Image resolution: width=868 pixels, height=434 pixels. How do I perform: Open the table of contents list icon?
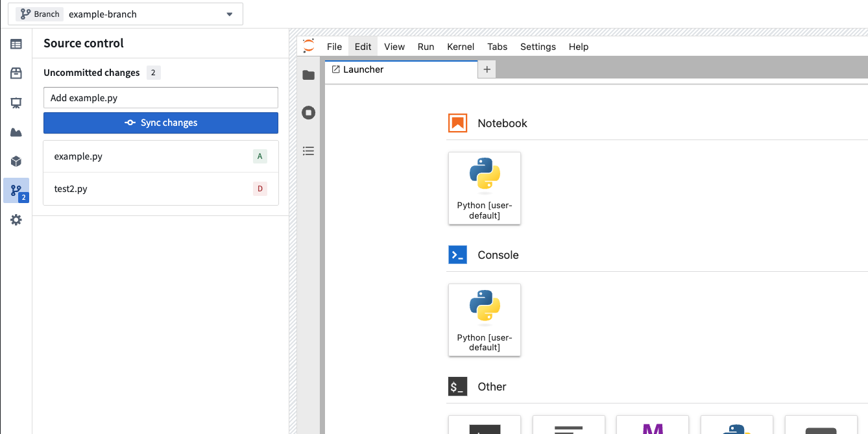point(309,151)
